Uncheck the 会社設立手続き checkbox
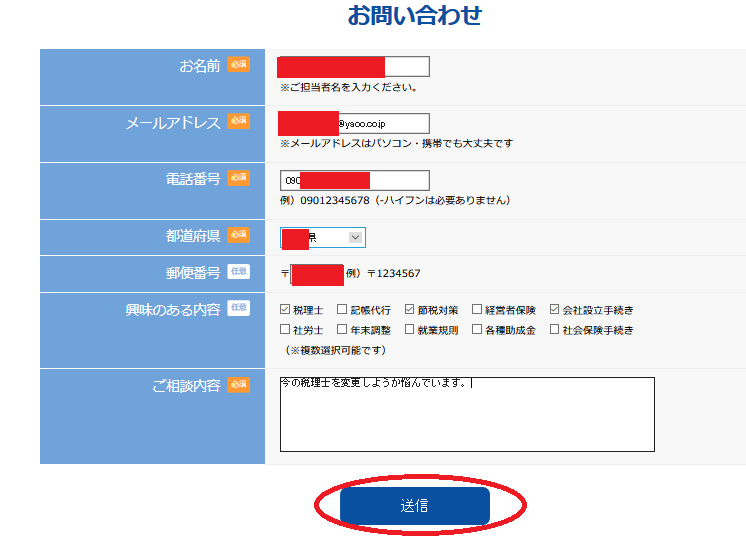746x536 pixels. [x=554, y=310]
